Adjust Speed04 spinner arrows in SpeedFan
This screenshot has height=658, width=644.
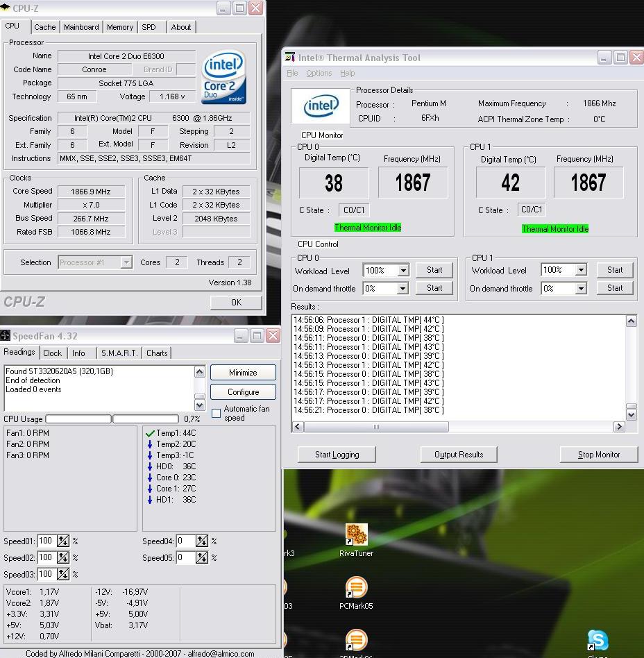(202, 541)
